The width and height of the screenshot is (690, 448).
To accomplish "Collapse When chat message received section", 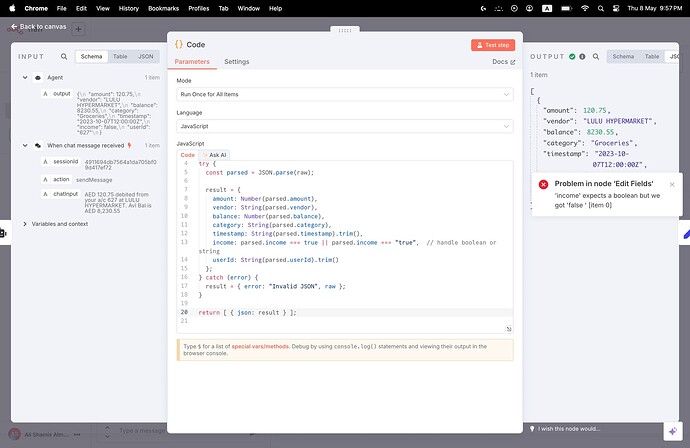I will point(25,145).
